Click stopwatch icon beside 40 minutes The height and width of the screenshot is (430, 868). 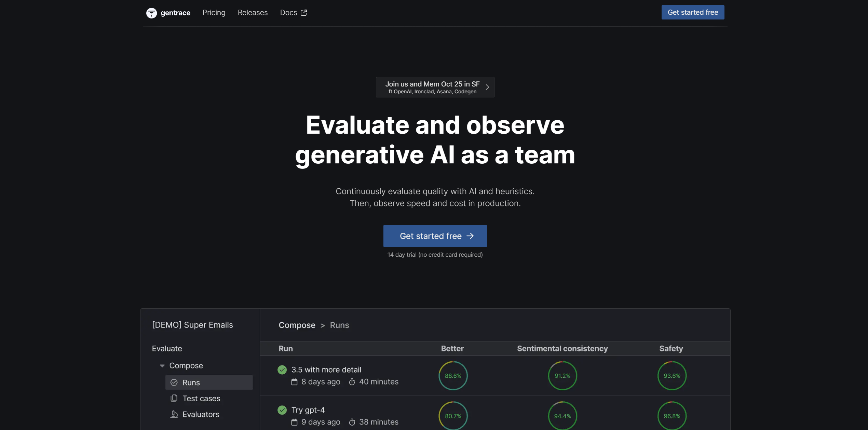[x=352, y=382]
